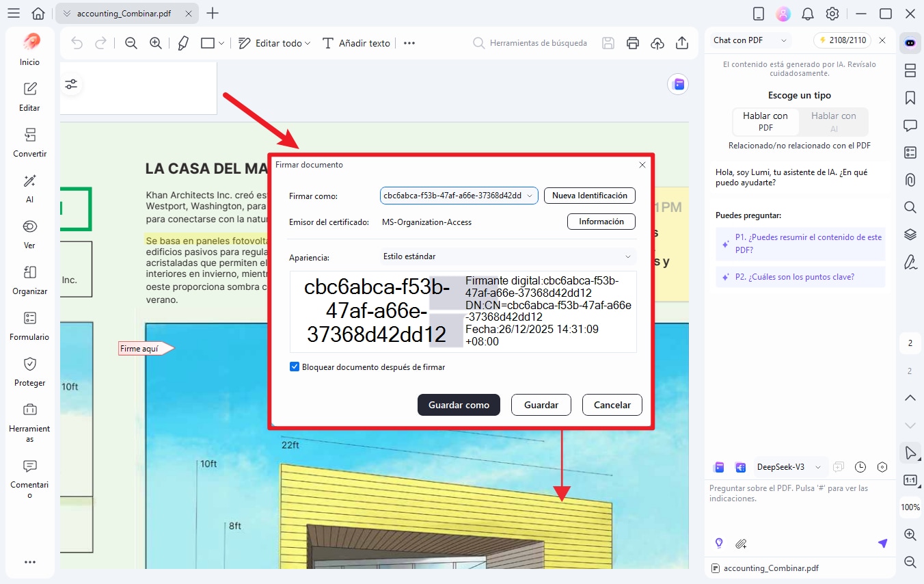Click the Guardar como button
This screenshot has height=584, width=924.
[458, 405]
